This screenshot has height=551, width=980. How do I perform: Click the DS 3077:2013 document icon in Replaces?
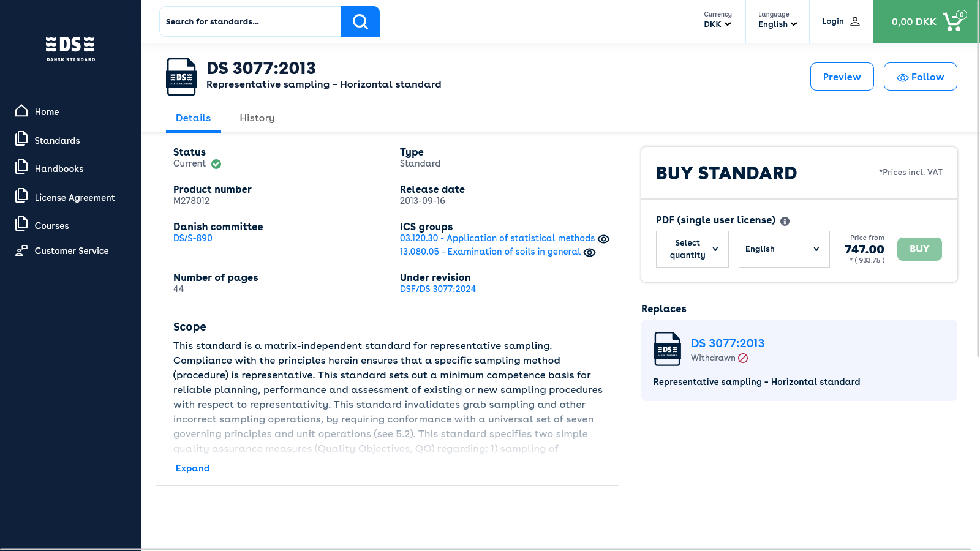667,349
